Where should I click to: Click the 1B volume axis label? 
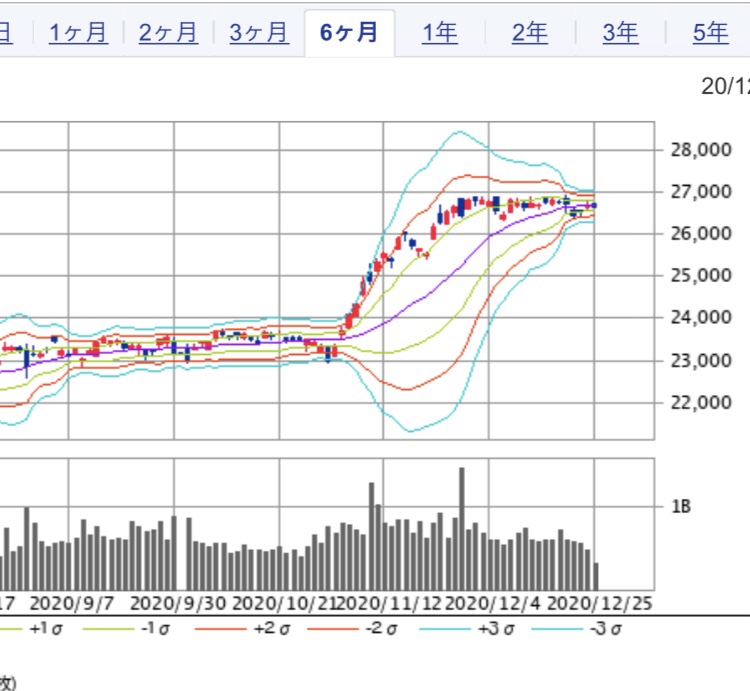681,507
